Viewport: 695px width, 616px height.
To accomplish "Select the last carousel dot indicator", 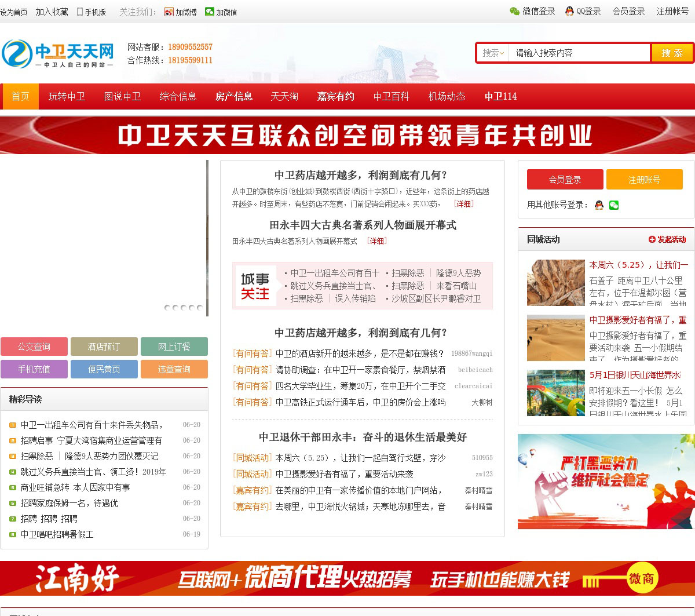I will [200, 308].
